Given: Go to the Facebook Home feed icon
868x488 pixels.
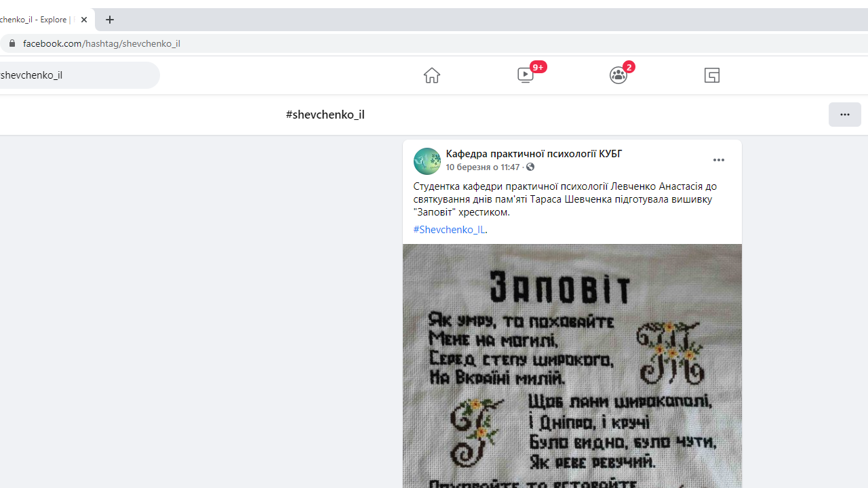Looking at the screenshot, I should 431,75.
